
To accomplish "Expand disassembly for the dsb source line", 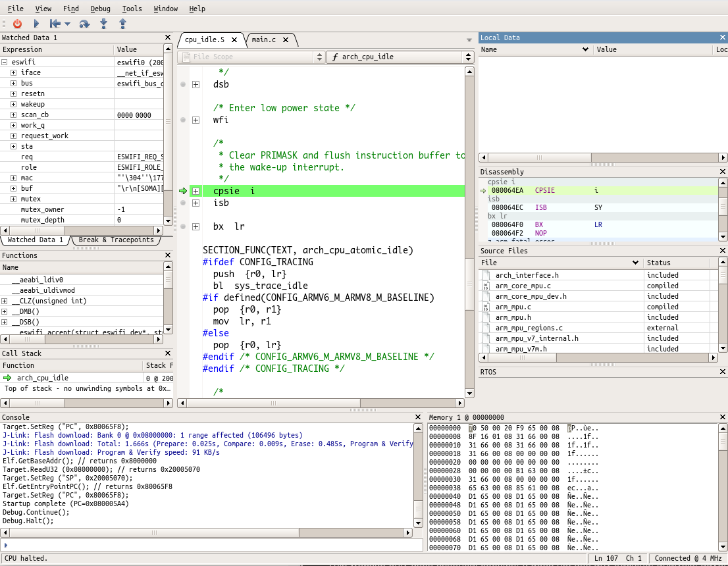I will point(196,84).
